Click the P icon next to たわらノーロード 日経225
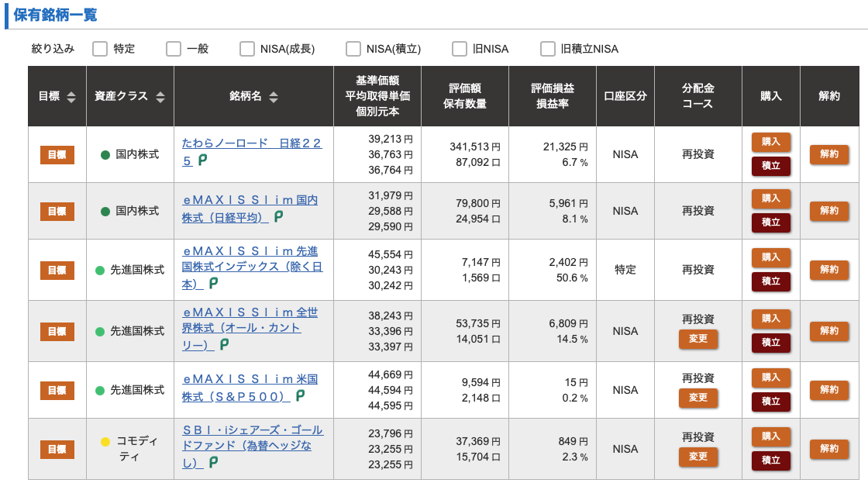Viewport: 868px width, 483px height. [x=202, y=160]
